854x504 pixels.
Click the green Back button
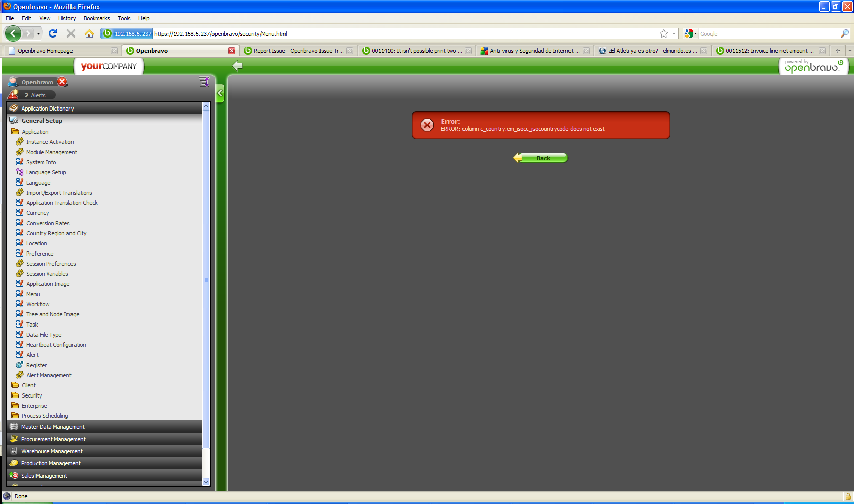540,158
